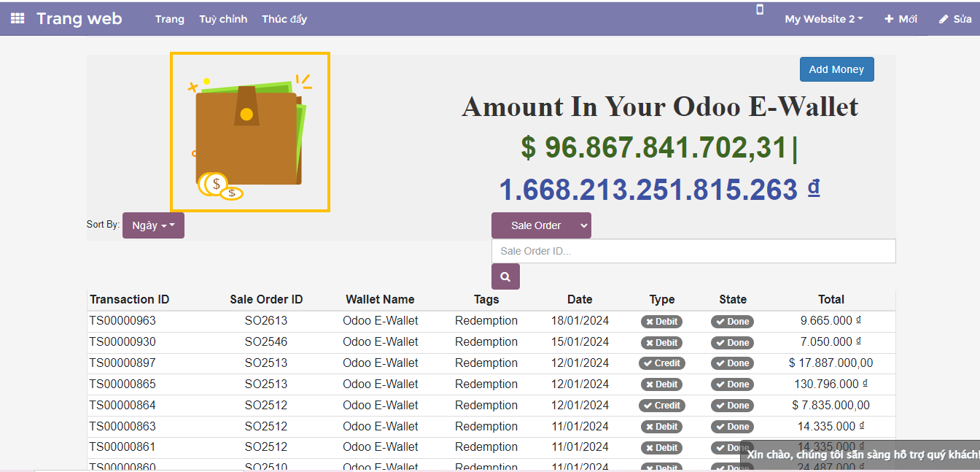Click Debit badge for TS00000863
The height and width of the screenshot is (472, 980).
pyautogui.click(x=661, y=427)
